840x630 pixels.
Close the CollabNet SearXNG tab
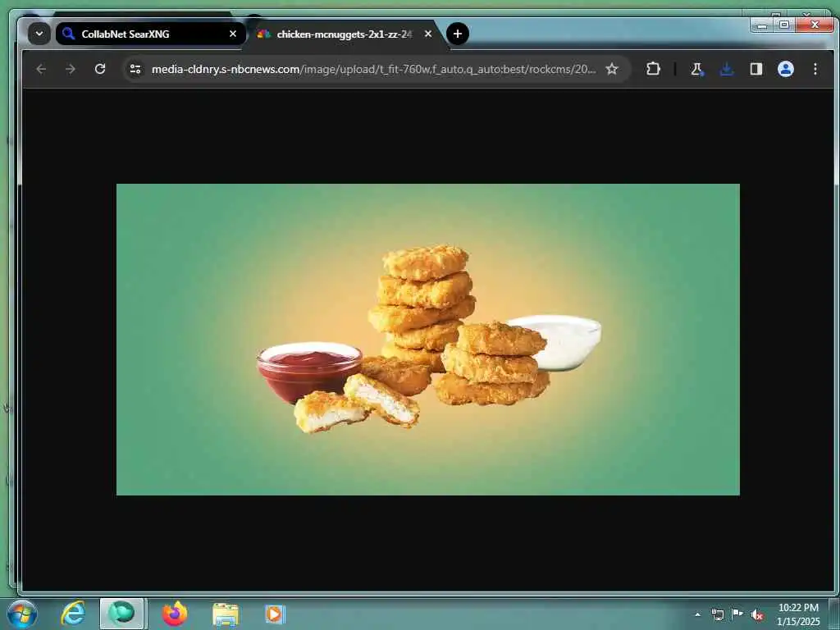pyautogui.click(x=232, y=34)
